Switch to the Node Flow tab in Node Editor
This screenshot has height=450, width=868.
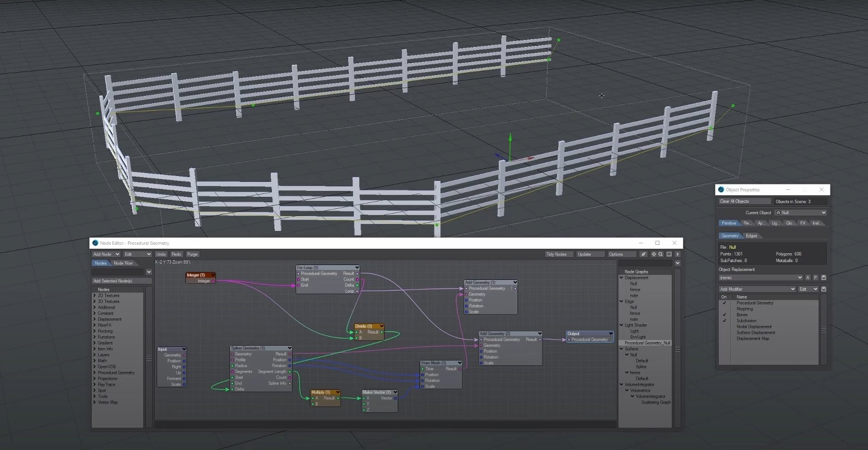[124, 263]
